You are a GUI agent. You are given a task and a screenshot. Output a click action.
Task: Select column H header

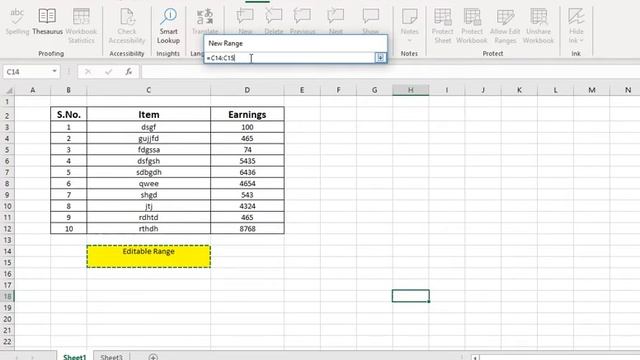pyautogui.click(x=411, y=90)
